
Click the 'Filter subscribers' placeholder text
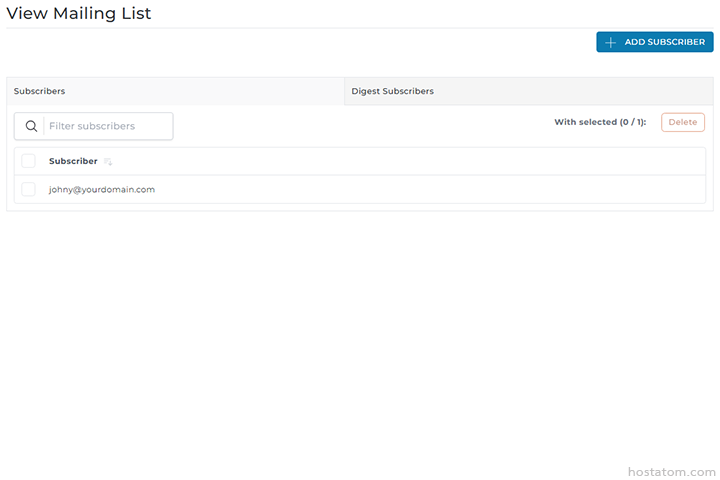coord(92,126)
